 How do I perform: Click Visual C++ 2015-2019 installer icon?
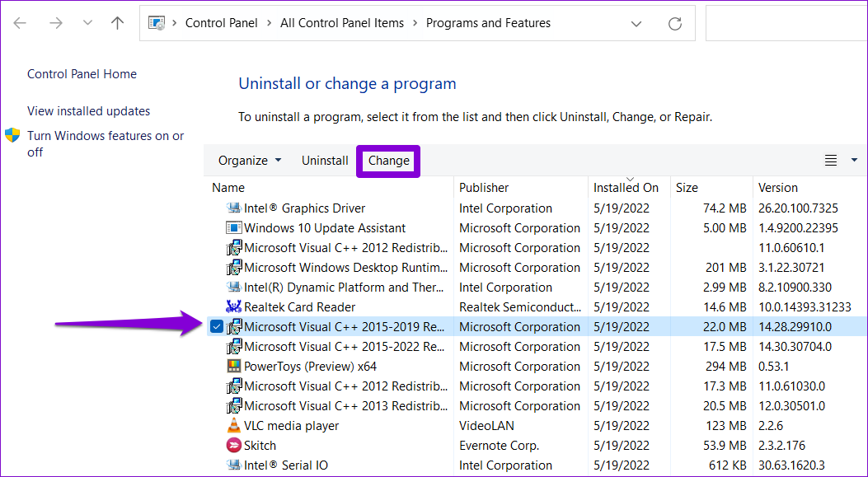(234, 327)
